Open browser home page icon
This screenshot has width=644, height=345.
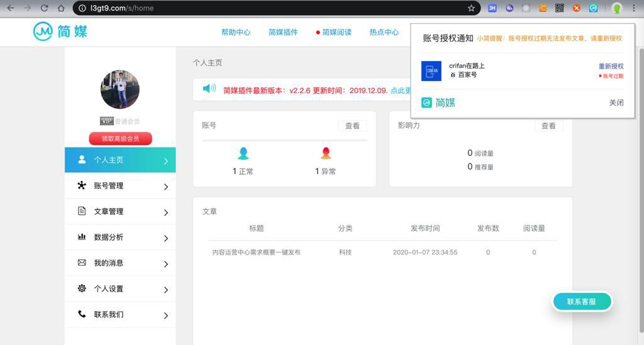coord(61,8)
